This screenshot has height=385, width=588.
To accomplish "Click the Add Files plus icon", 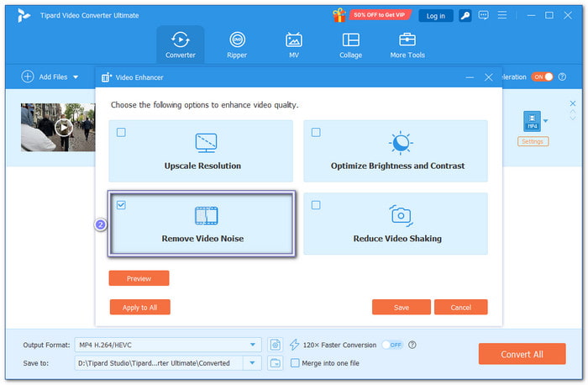I will tap(28, 76).
